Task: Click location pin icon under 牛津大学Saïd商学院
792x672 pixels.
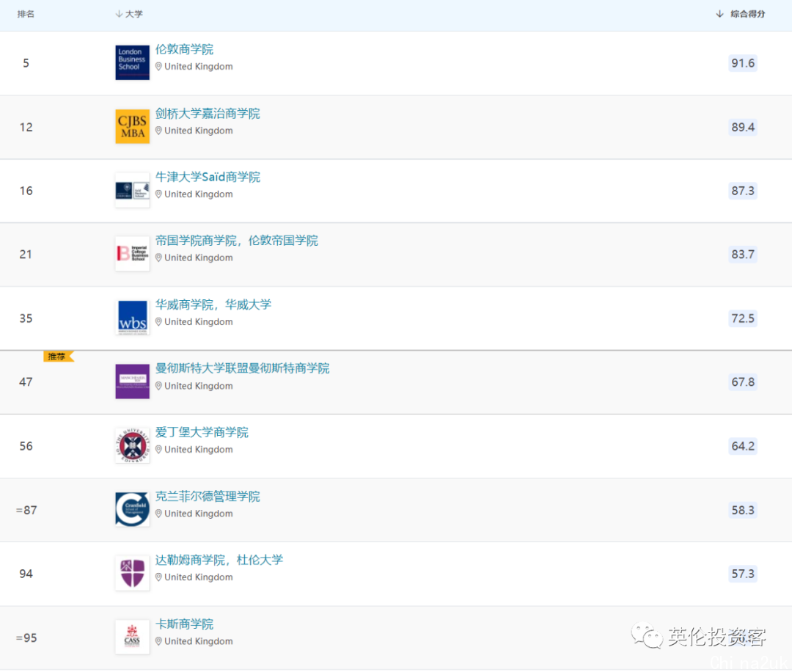Action: pyautogui.click(x=158, y=194)
